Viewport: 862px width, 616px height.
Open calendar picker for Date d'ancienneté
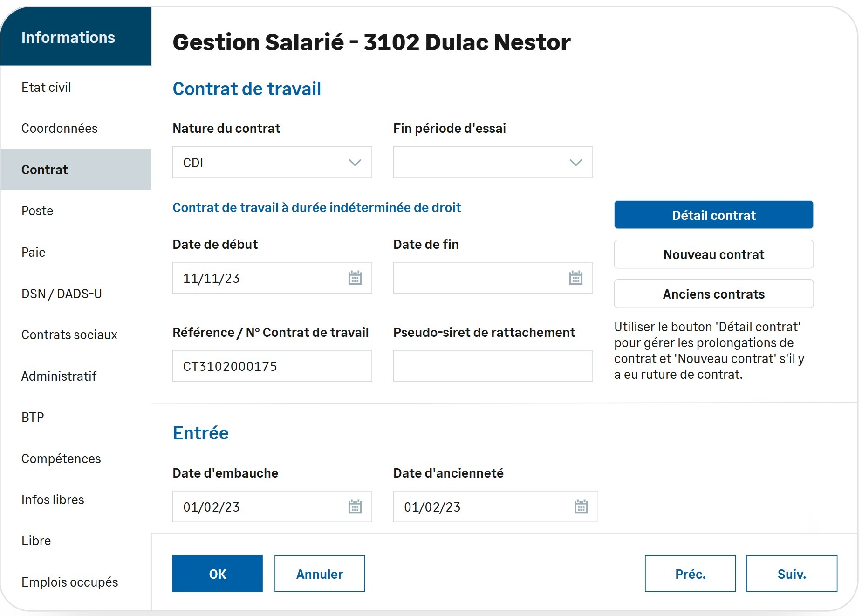(581, 506)
